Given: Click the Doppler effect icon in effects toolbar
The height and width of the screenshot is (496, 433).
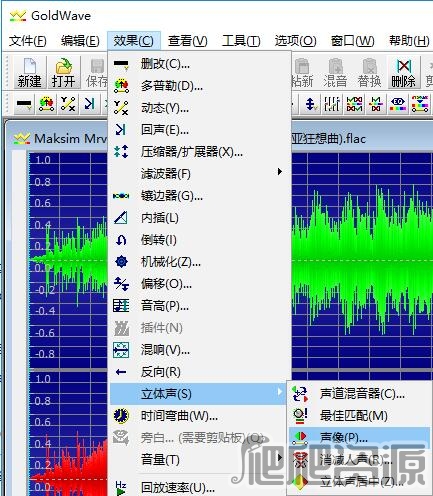Looking at the screenshot, I should pyautogui.click(x=46, y=104).
